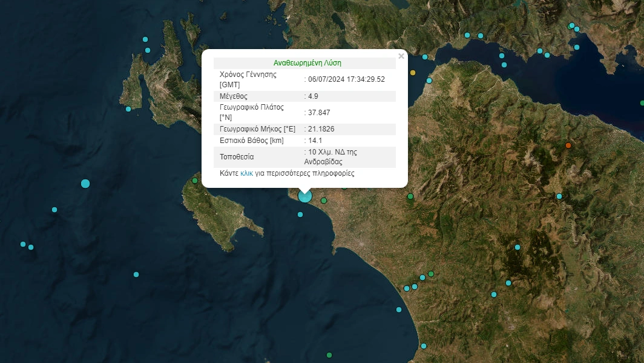This screenshot has width=644, height=363.
Task: Select the yellow earthquake marker right of popup
Action: [x=413, y=73]
